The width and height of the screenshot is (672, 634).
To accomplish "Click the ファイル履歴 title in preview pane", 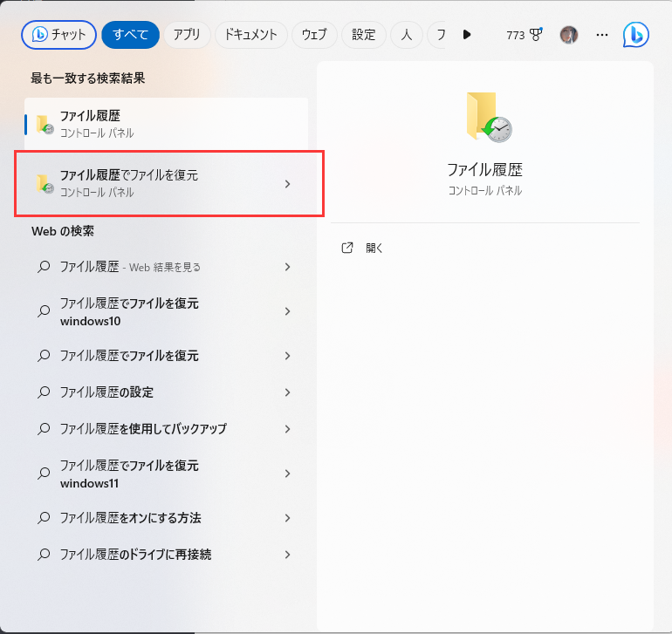I will pos(484,170).
